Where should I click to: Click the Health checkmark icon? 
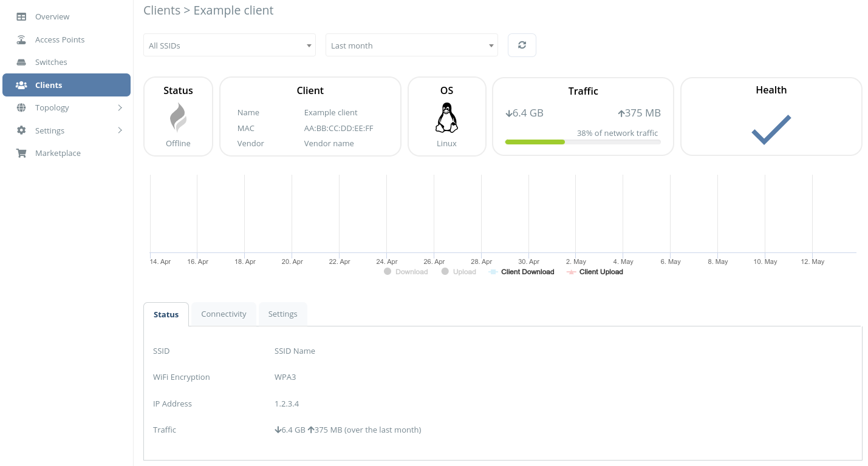[771, 129]
